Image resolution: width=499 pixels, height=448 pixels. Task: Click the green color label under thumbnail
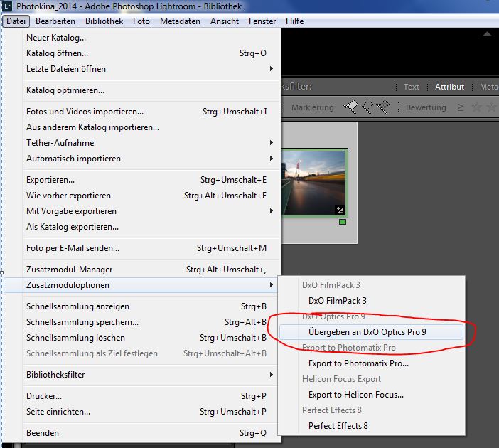tap(343, 222)
